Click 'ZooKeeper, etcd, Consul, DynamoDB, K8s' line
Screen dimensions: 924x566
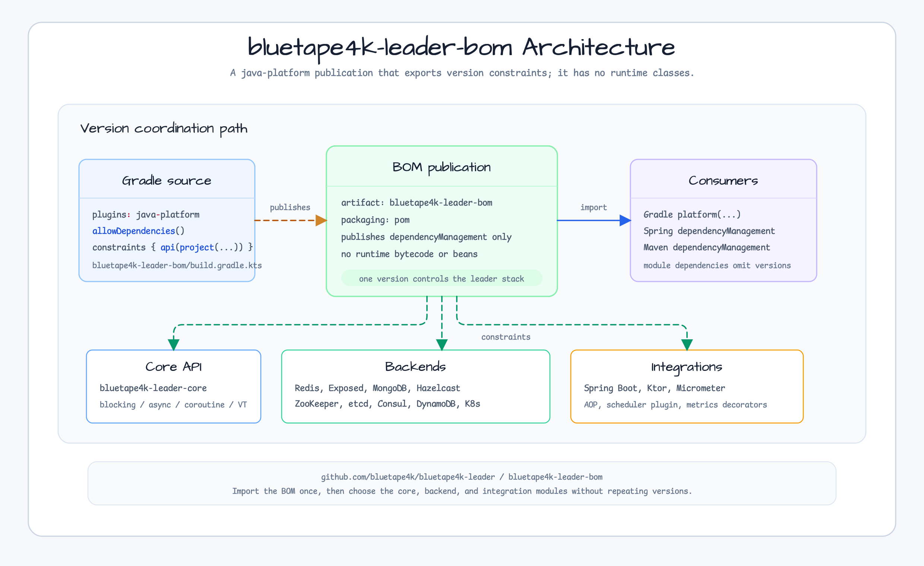pos(387,404)
